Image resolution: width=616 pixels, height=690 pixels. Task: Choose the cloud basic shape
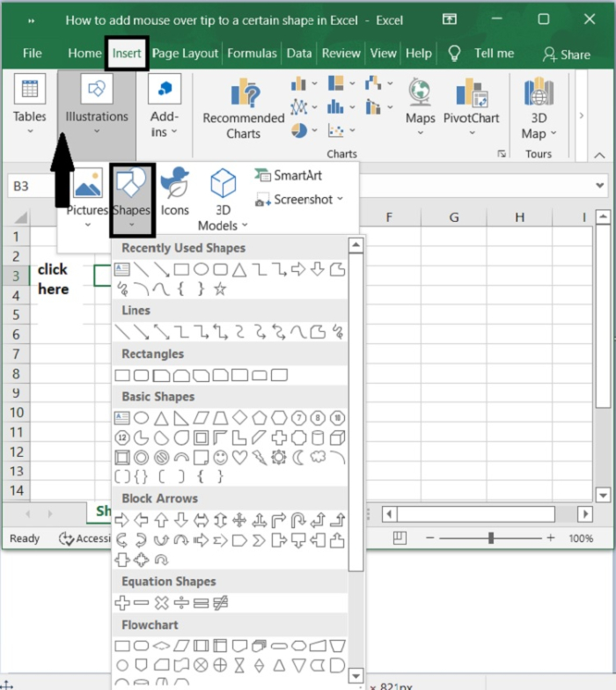[319, 457]
